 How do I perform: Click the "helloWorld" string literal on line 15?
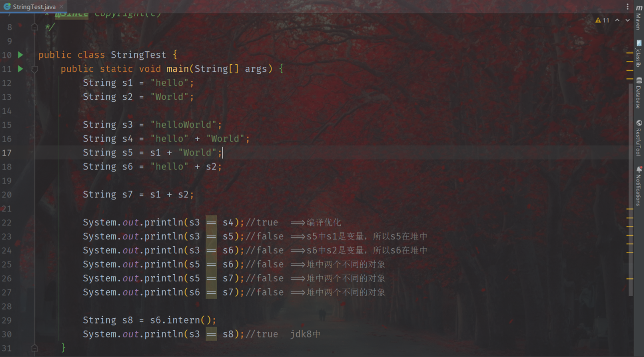pyautogui.click(x=184, y=125)
